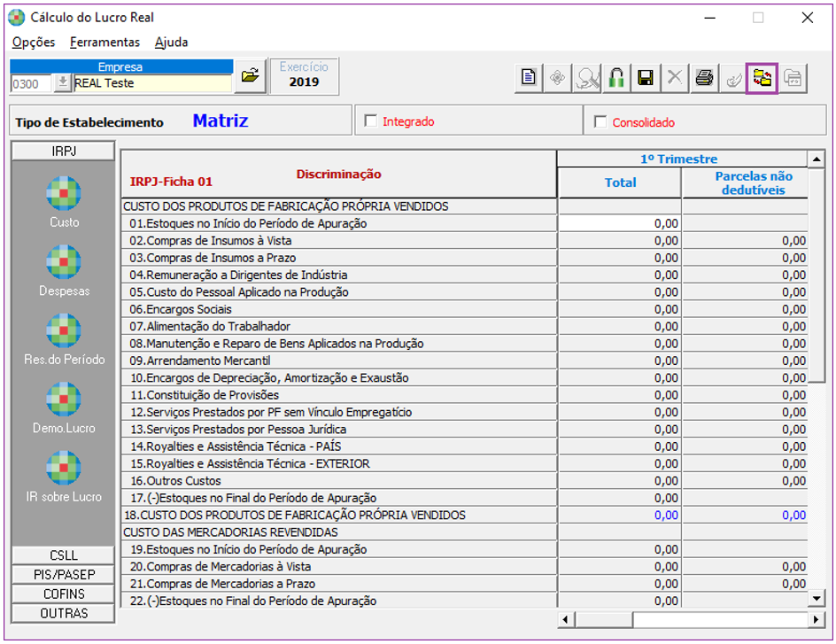Switch to the PIS/PASEP tab
Image resolution: width=836 pixels, height=644 pixels.
[63, 575]
